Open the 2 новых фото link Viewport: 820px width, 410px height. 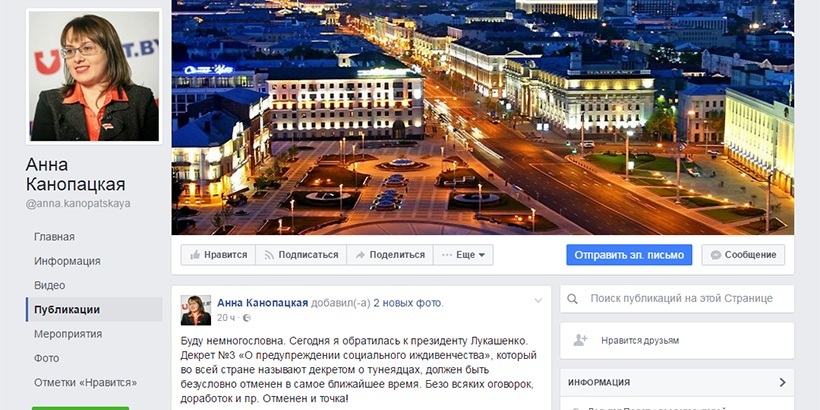click(407, 303)
